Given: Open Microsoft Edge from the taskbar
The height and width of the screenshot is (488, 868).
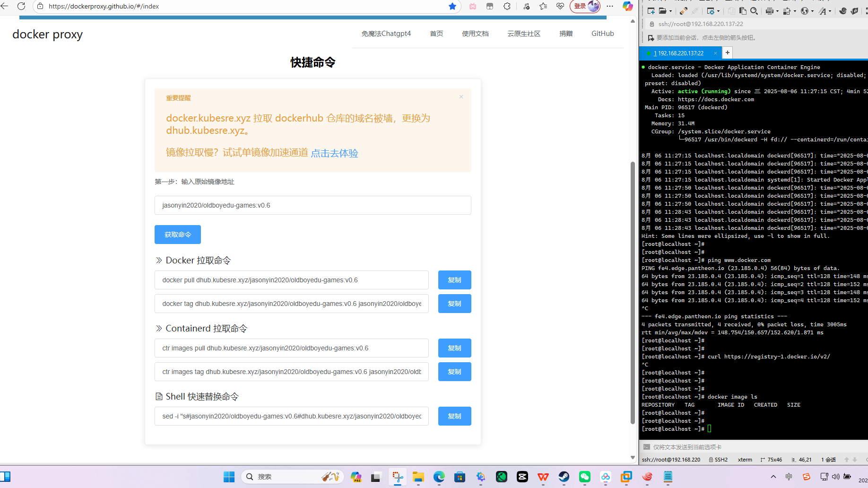Looking at the screenshot, I should pyautogui.click(x=439, y=477).
